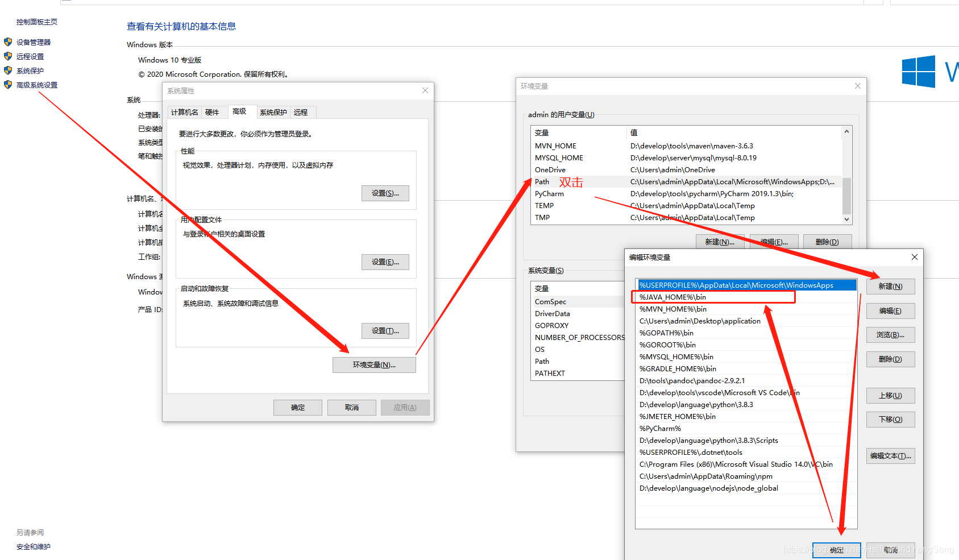Select TEMP row in user variables
The height and width of the screenshot is (560, 959).
pyautogui.click(x=686, y=206)
